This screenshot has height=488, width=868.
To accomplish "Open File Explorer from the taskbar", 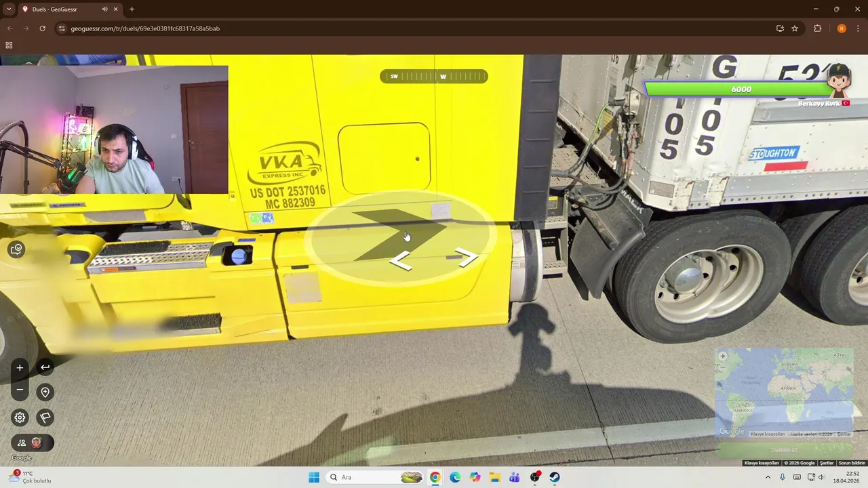I will (495, 477).
